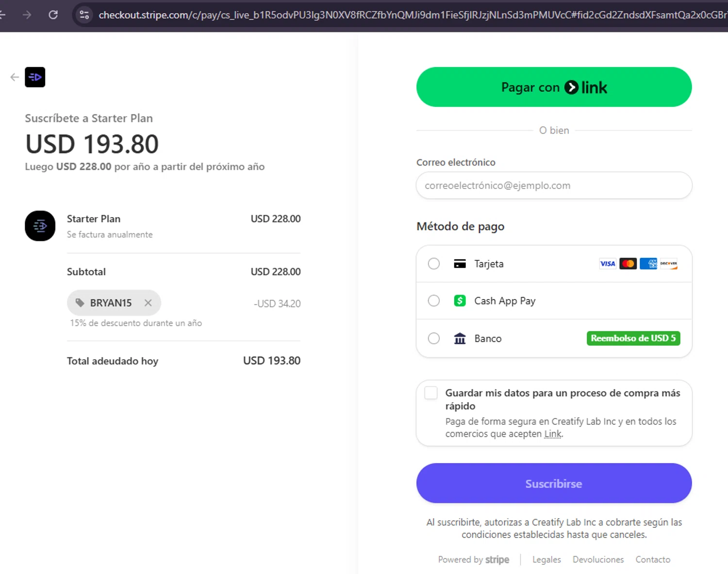The height and width of the screenshot is (574, 728).
Task: Click the Se factura anualmente text
Action: click(x=110, y=235)
